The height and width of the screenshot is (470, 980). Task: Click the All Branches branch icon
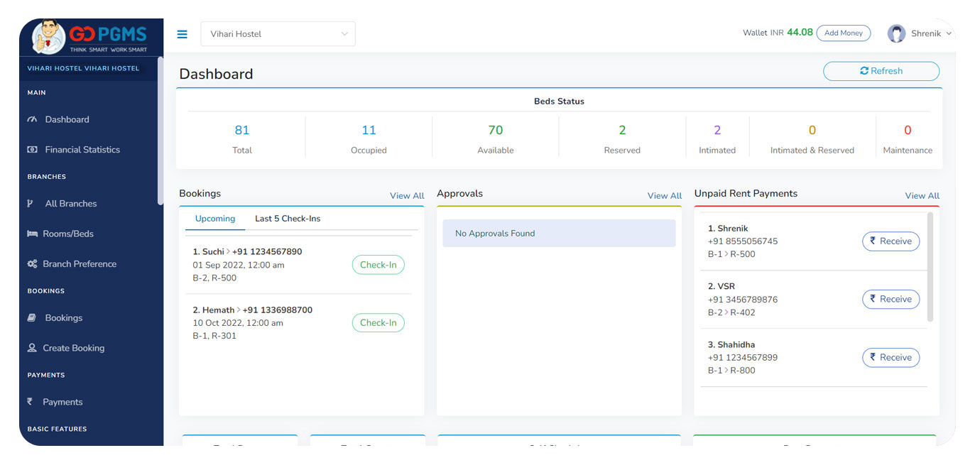(31, 204)
